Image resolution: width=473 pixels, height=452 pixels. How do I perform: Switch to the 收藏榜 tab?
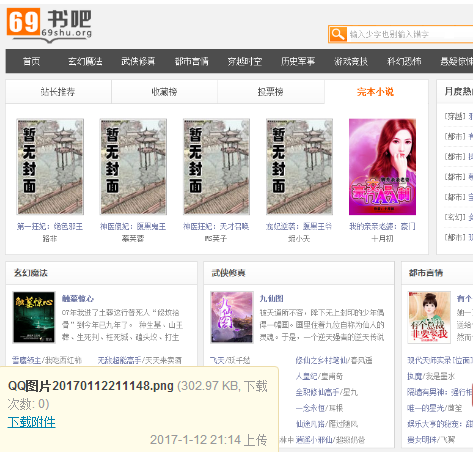[x=164, y=92]
